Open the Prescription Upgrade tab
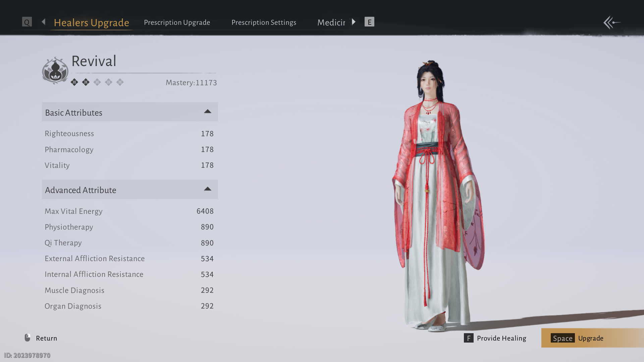The width and height of the screenshot is (644, 362). tap(177, 22)
